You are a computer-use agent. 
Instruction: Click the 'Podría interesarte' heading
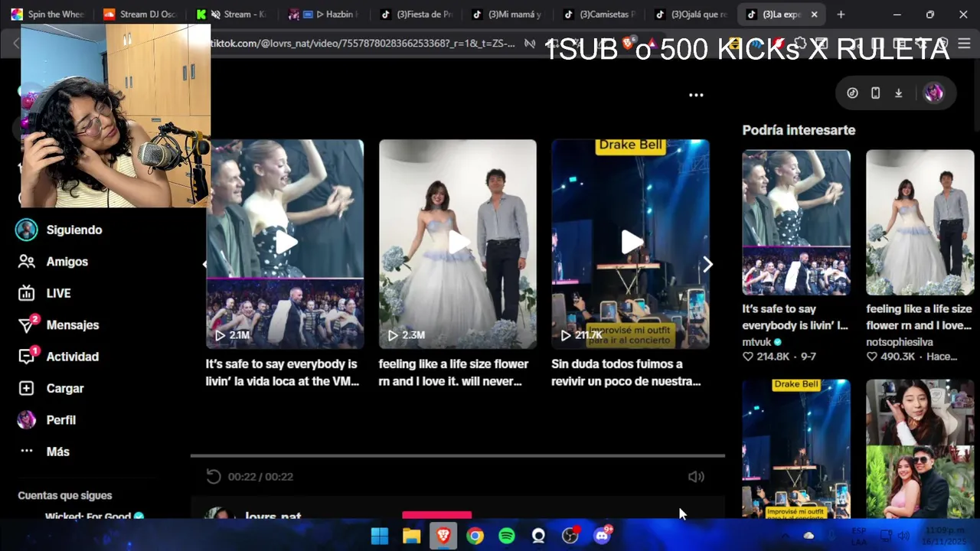click(799, 130)
